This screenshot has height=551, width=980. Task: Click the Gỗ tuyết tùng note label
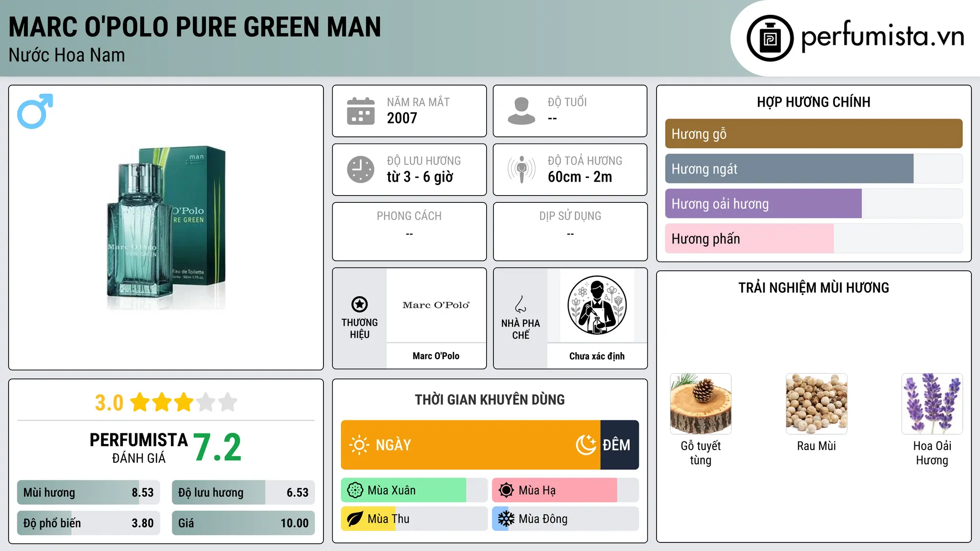(701, 453)
